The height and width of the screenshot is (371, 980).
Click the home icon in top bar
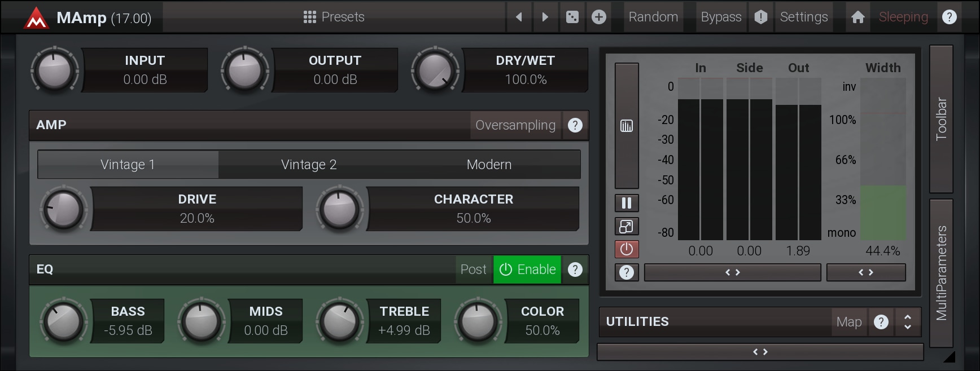(858, 17)
